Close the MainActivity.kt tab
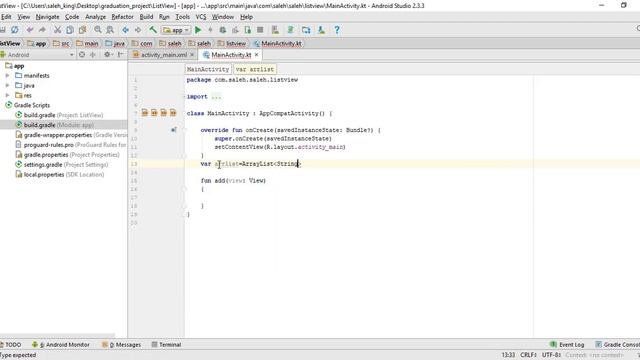 256,55
